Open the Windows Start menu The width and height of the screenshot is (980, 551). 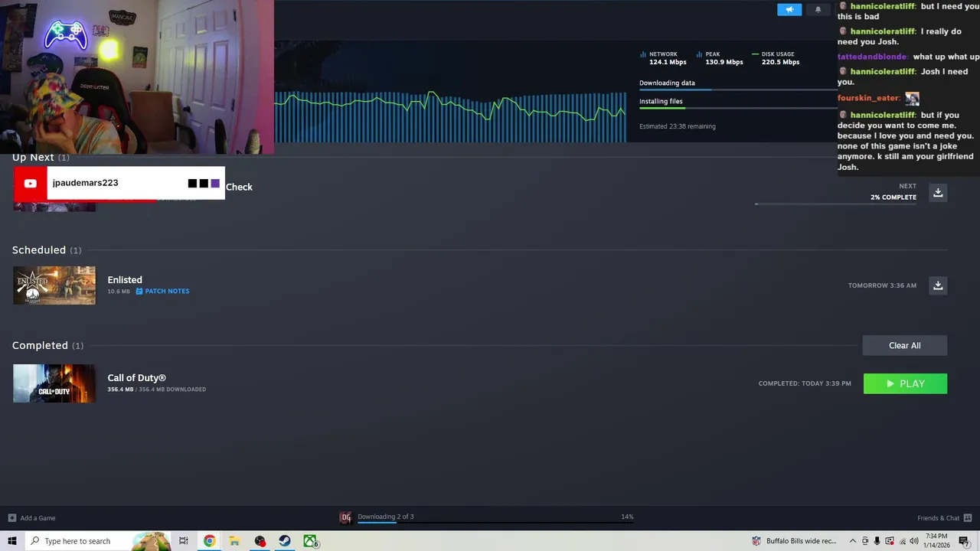11,541
